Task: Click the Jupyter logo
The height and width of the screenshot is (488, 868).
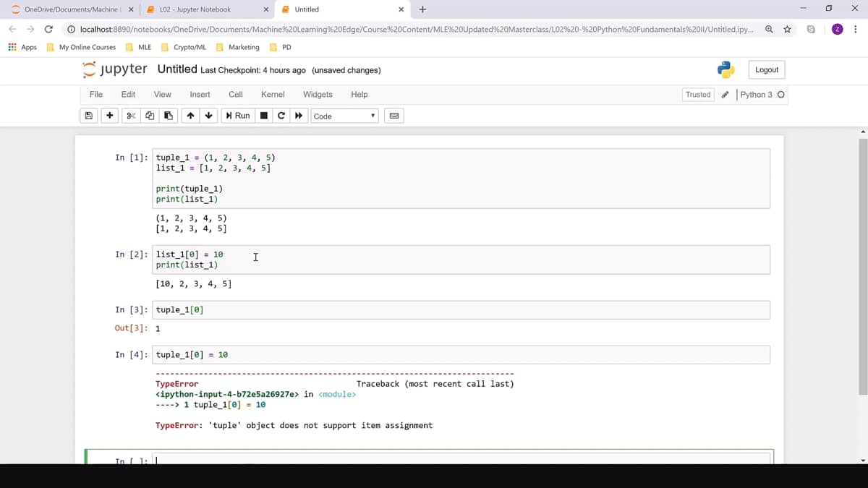Action: [x=115, y=69]
